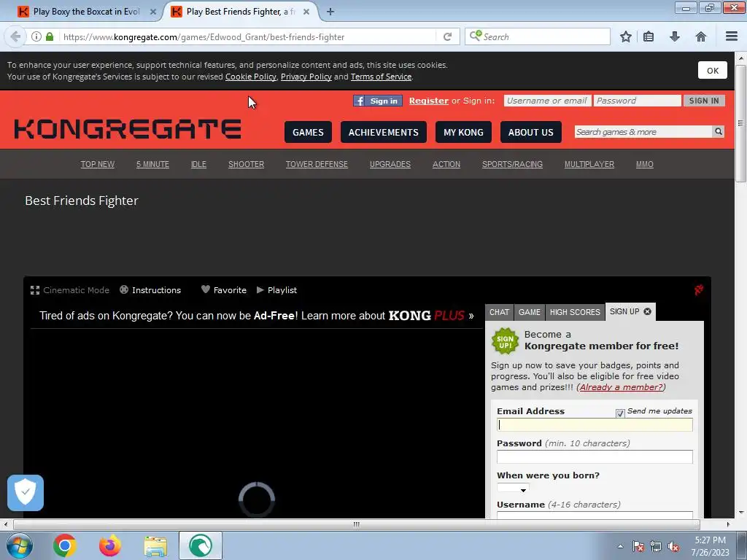Open the Firefox hamburger menu

(x=732, y=36)
